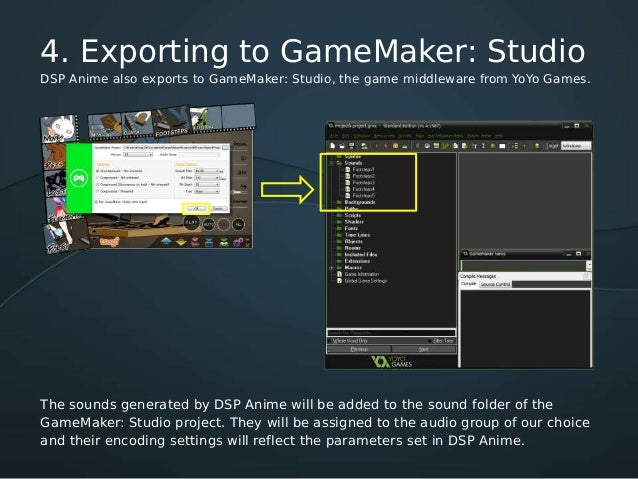This screenshot has height=479, width=638.
Task: Open the Target platform dropdown showing Windows
Action: click(x=576, y=146)
